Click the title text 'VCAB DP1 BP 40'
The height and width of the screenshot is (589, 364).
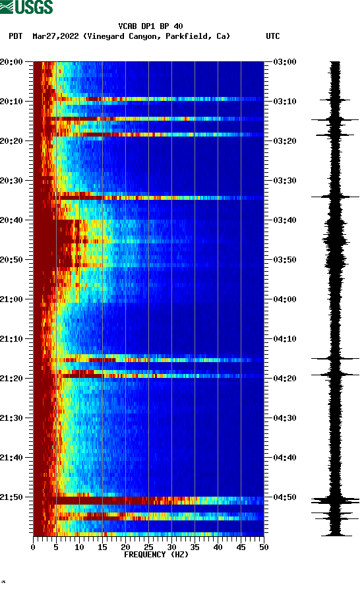tap(150, 26)
